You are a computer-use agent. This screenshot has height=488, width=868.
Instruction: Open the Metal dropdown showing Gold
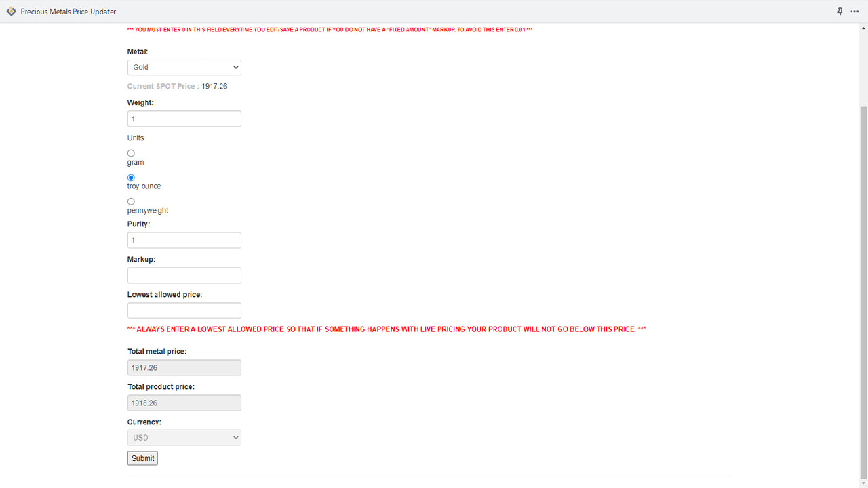click(x=184, y=67)
